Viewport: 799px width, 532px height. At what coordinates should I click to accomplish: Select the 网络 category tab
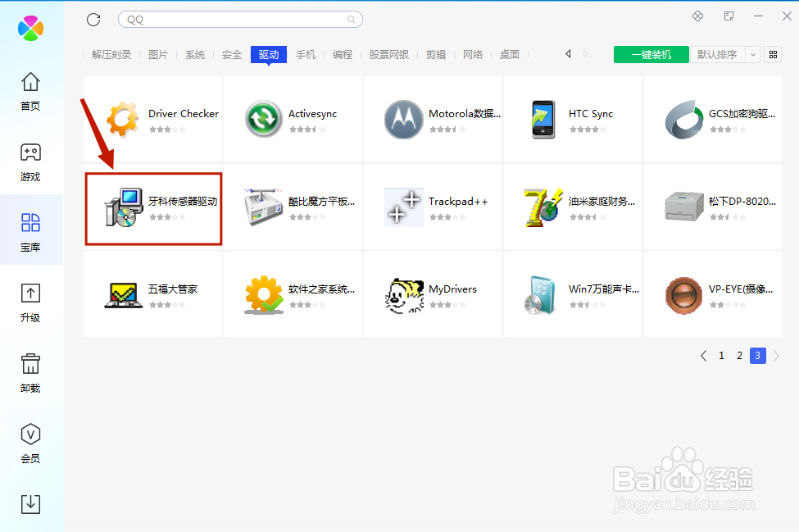[472, 55]
